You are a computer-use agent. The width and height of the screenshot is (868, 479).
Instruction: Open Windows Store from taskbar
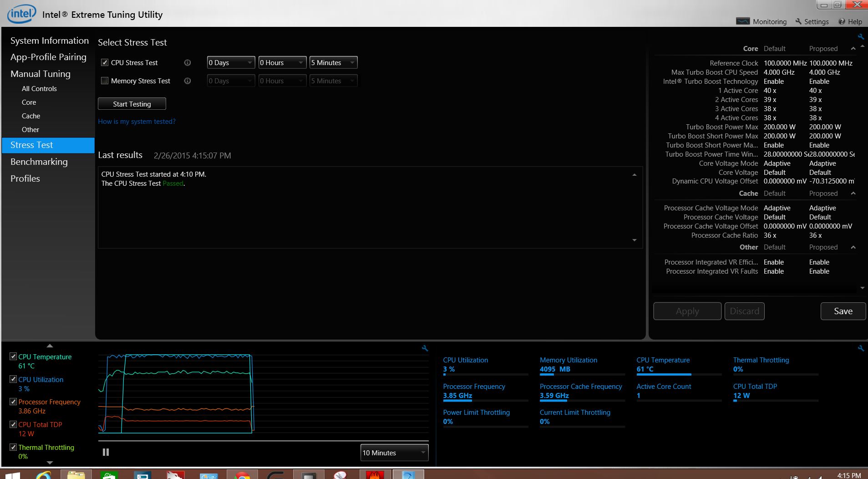109,474
